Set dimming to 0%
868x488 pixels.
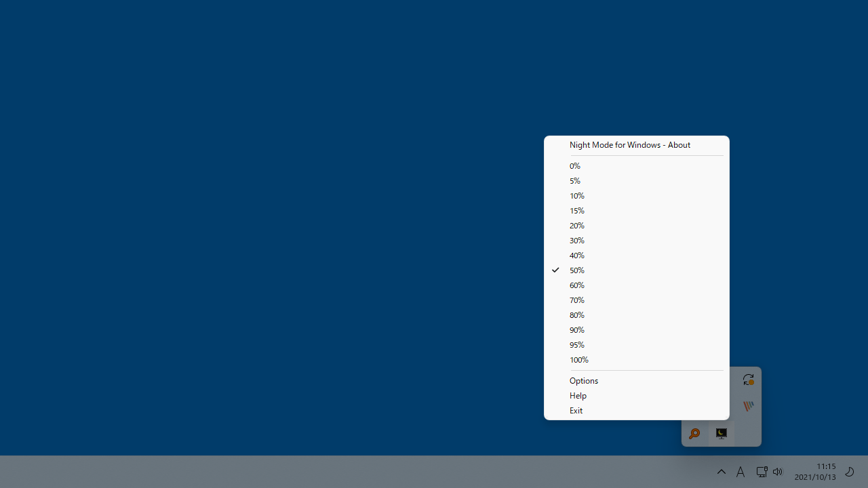tap(636, 166)
